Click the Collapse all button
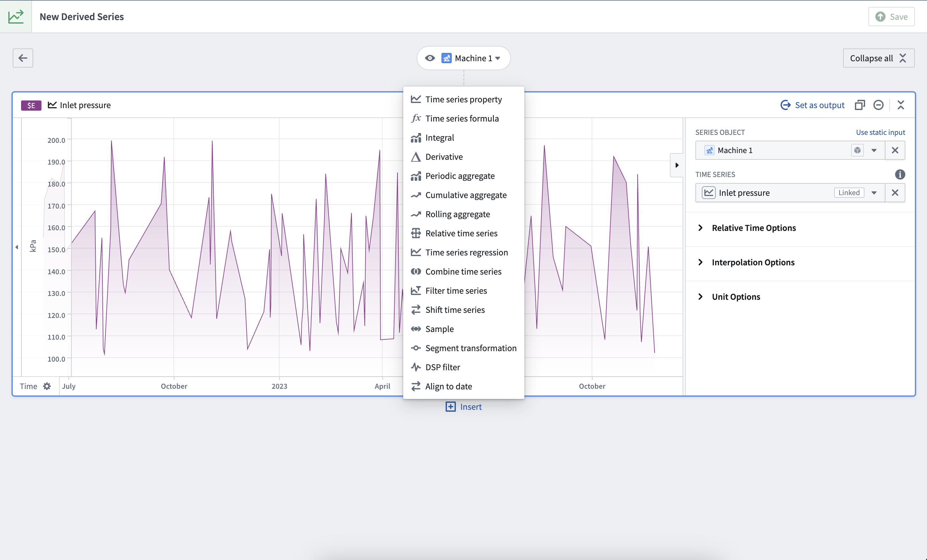The width and height of the screenshot is (927, 560). (x=879, y=58)
